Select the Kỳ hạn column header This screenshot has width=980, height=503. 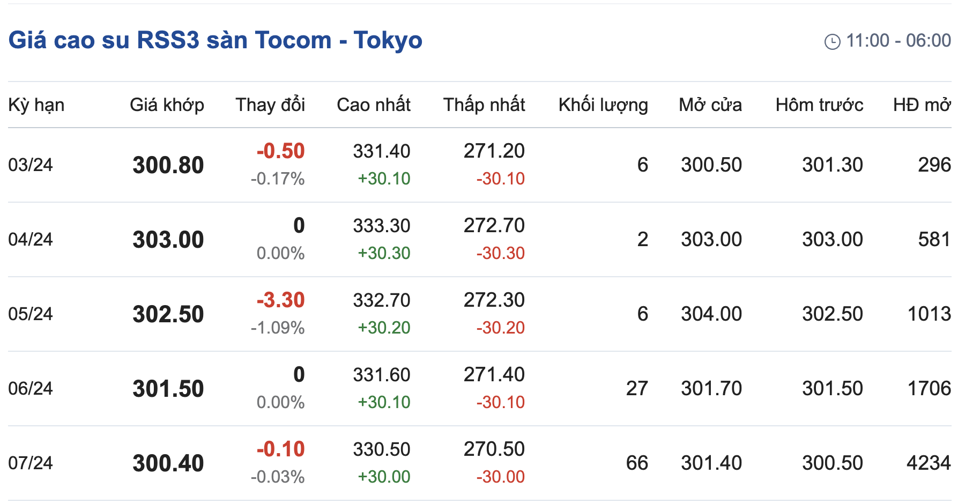pyautogui.click(x=36, y=105)
